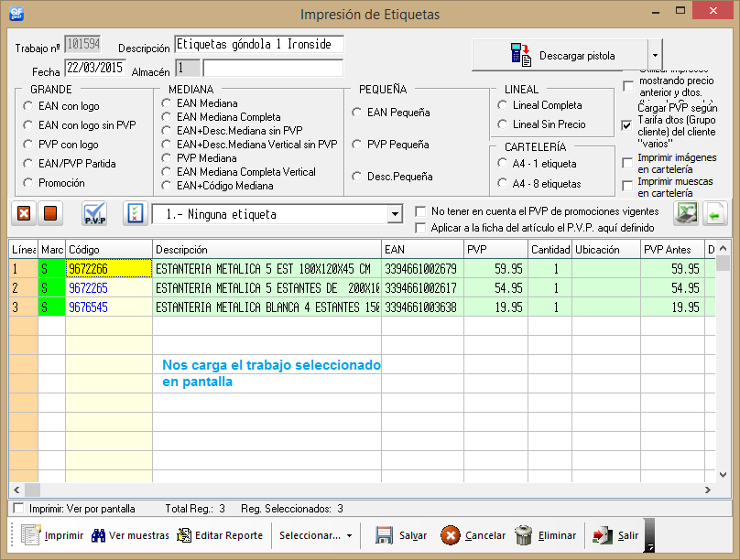740x560 pixels.
Task: Click code cell 9672265
Action: (109, 287)
